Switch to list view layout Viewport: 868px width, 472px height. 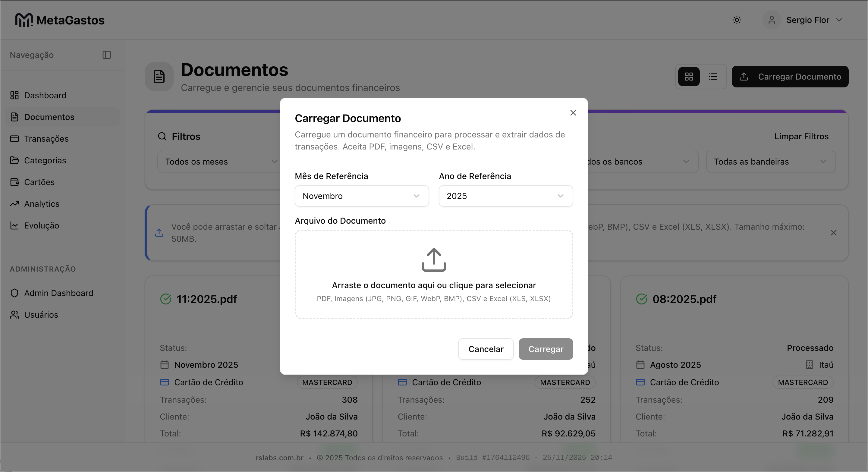pos(713,77)
